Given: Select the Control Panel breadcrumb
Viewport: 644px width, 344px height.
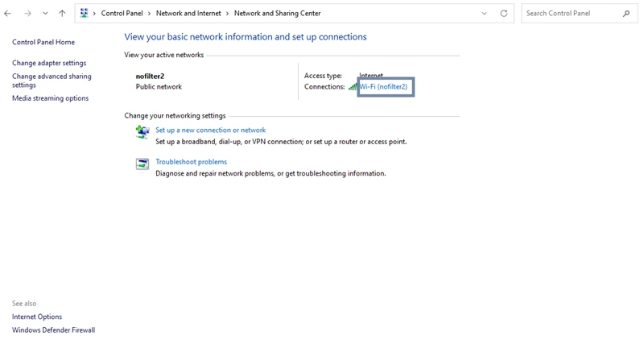Looking at the screenshot, I should pyautogui.click(x=122, y=14).
